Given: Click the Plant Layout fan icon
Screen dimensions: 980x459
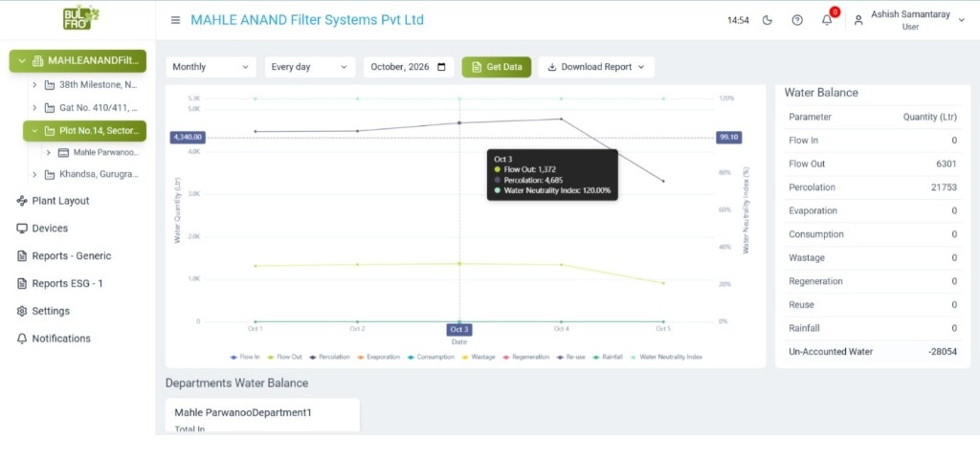Looking at the screenshot, I should (x=22, y=201).
